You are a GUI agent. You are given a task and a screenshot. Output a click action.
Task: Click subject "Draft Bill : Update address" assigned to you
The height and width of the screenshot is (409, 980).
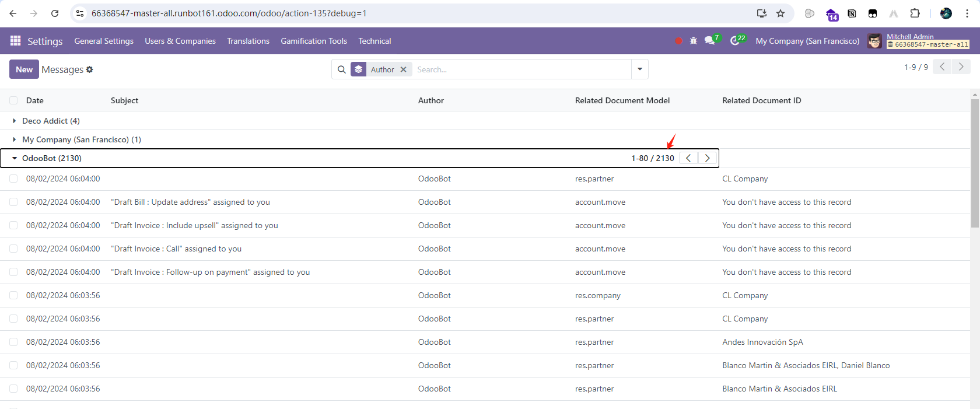click(191, 202)
